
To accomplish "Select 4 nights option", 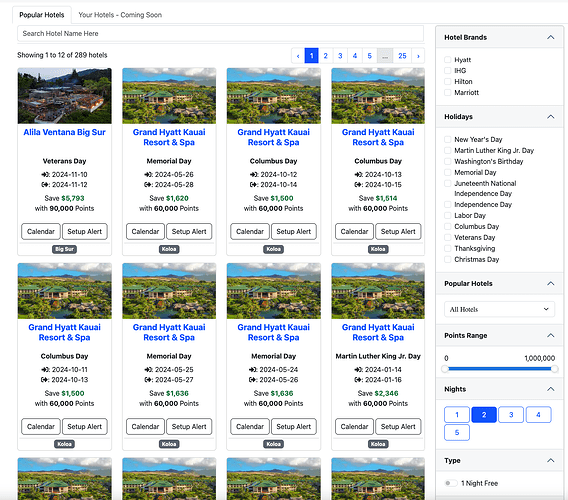I will [538, 414].
